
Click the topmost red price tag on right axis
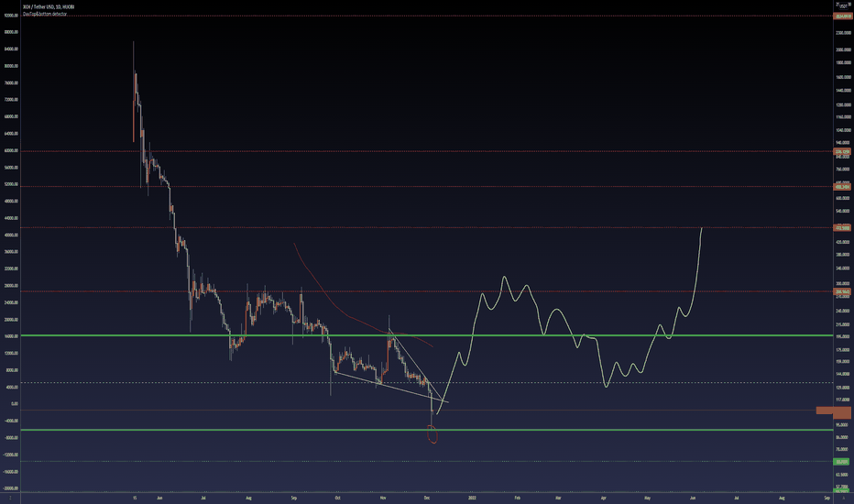point(843,16)
